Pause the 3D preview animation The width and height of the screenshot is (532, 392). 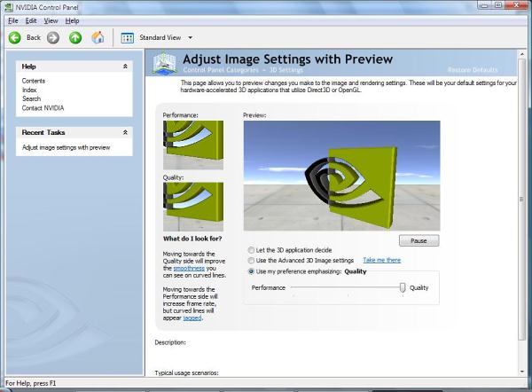click(x=419, y=240)
